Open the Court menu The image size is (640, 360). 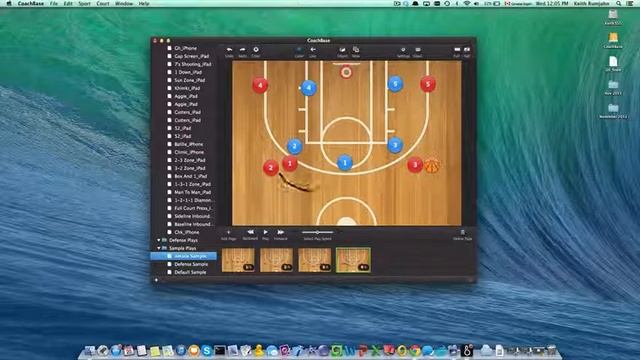click(102, 3)
